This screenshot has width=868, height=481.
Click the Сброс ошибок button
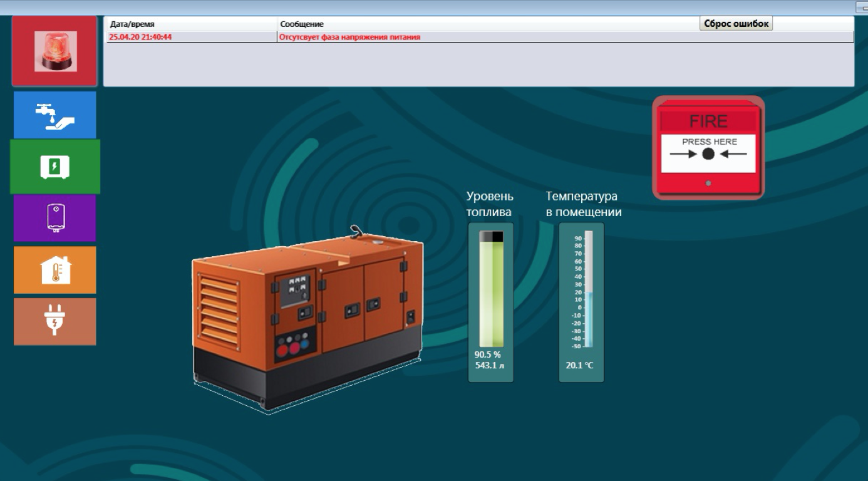[736, 24]
